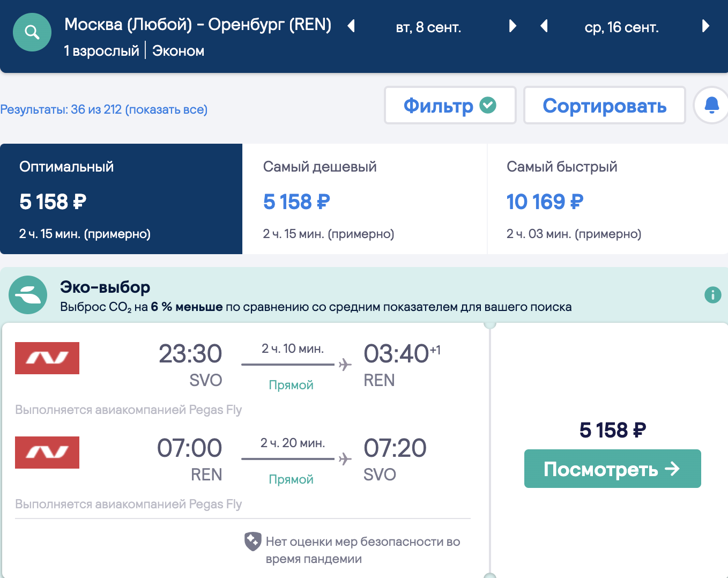Screen dimensions: 728x578
Task: Click the green search magnifier icon
Action: [x=32, y=33]
